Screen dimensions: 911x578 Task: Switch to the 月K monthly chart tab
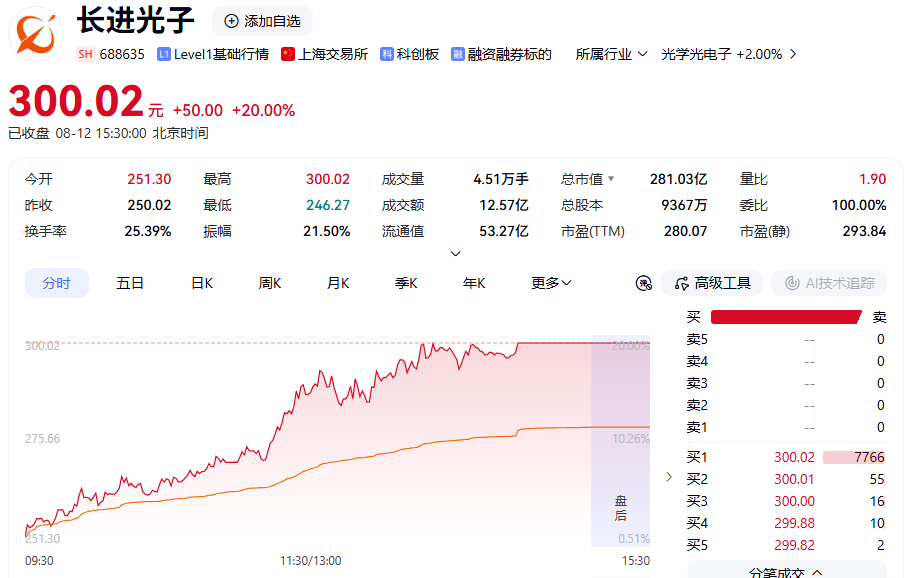tap(338, 283)
